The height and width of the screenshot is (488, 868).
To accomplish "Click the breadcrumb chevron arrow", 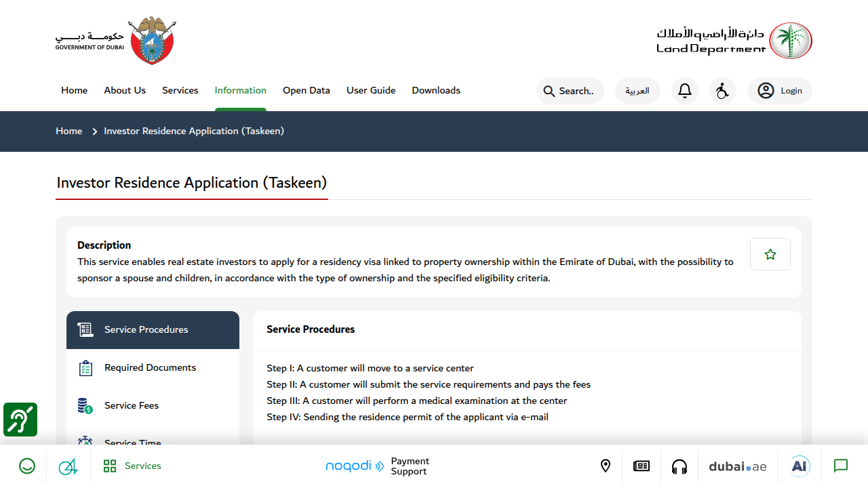I will click(x=95, y=131).
